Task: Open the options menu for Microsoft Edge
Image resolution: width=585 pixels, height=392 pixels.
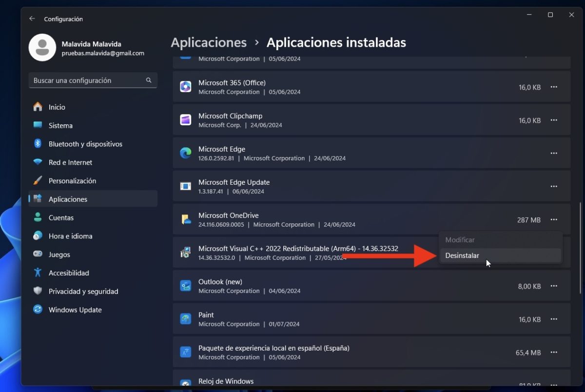Action: tap(554, 153)
